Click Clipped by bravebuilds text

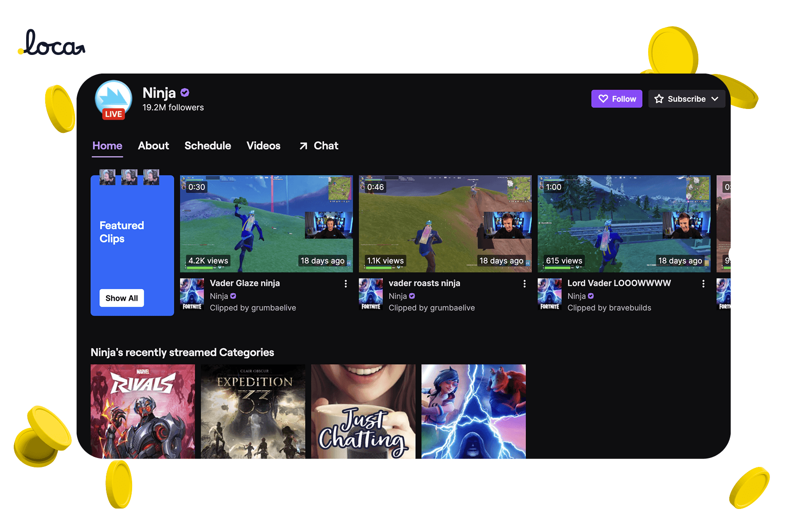coord(609,308)
